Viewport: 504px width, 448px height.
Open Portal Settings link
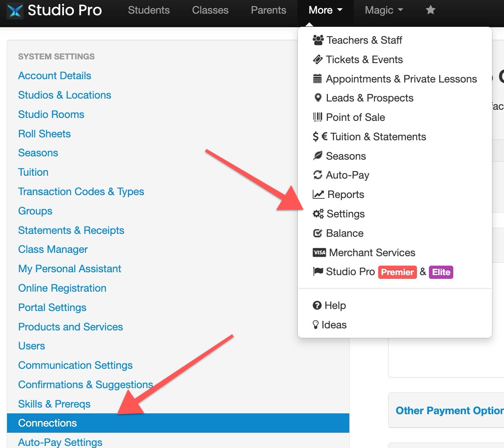tap(52, 307)
